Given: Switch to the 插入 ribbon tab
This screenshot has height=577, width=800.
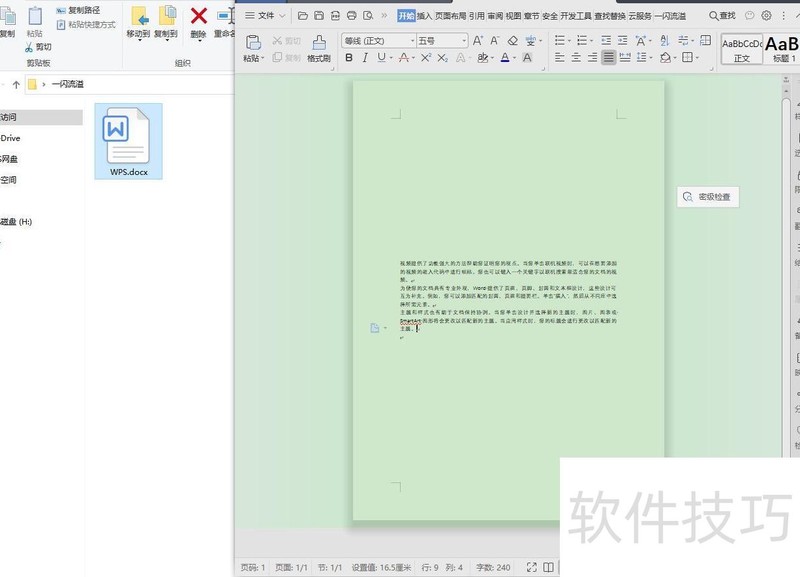Looking at the screenshot, I should (x=424, y=16).
